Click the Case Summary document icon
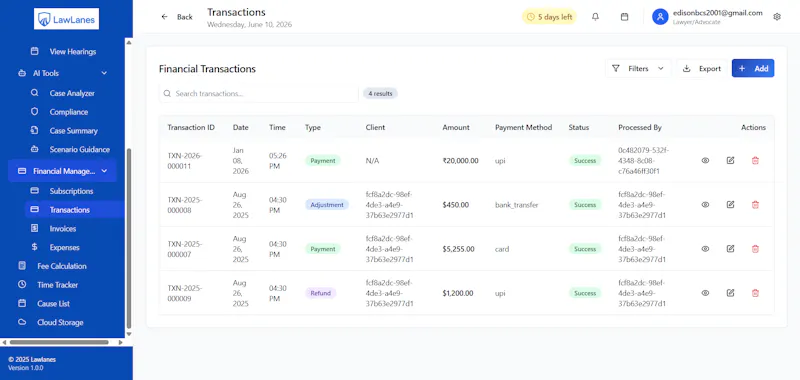 (35, 131)
